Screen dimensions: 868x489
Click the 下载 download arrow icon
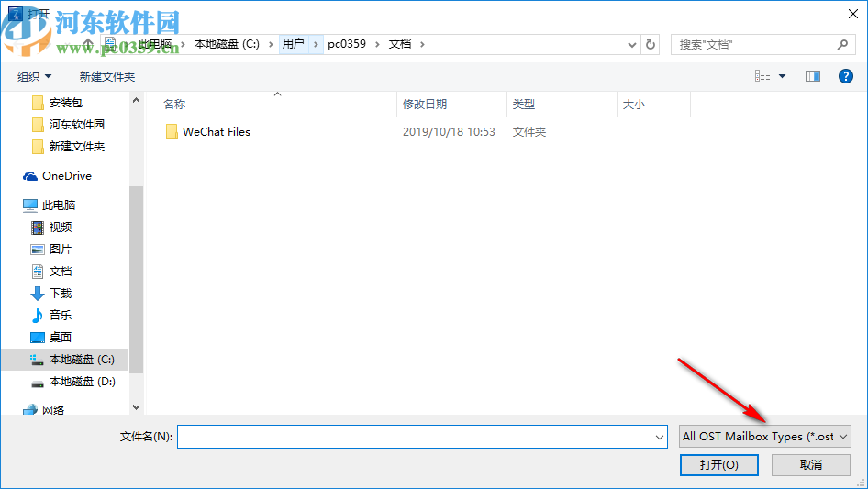point(37,294)
